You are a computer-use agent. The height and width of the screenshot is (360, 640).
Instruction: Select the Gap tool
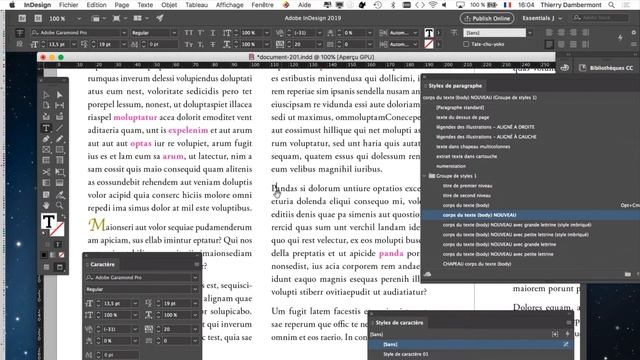coord(60,105)
